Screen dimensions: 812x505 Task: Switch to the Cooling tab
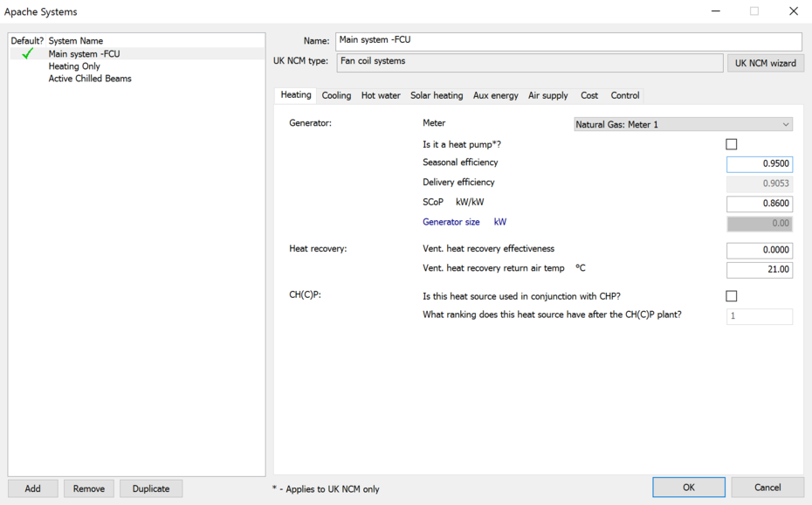point(336,95)
